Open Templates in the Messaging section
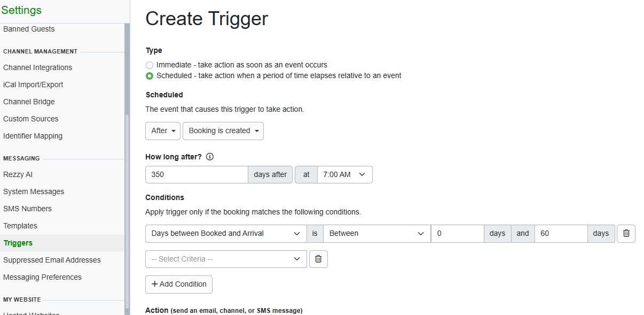This screenshot has height=315, width=644. (x=20, y=226)
